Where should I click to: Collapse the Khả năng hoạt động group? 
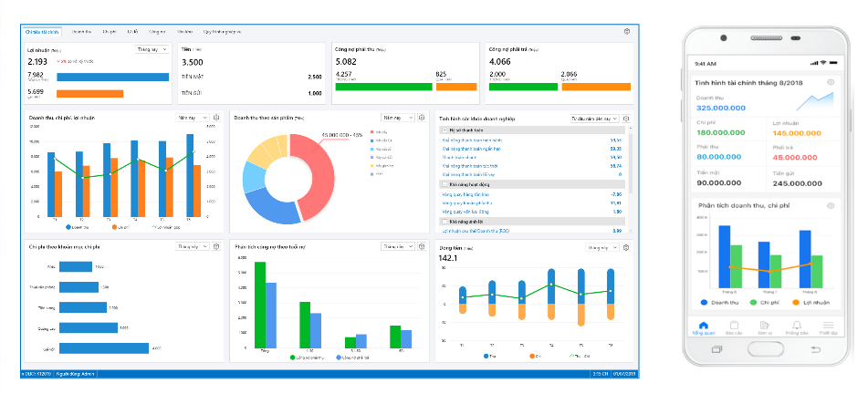(x=444, y=185)
